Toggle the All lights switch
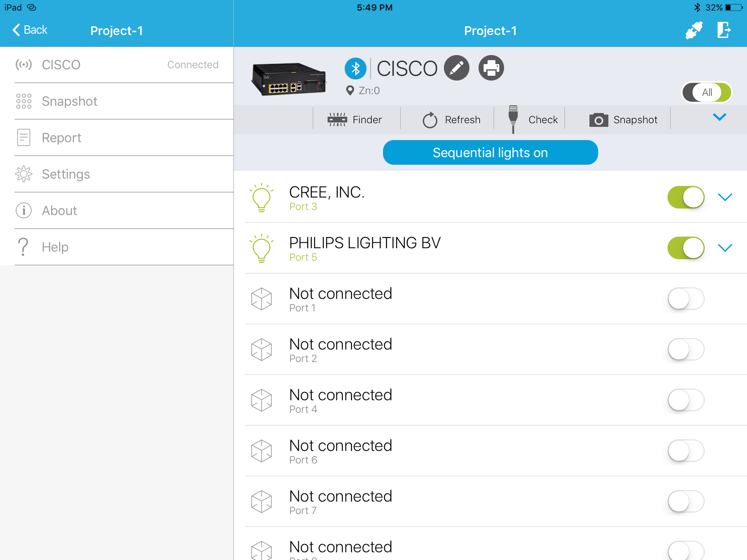 (707, 92)
